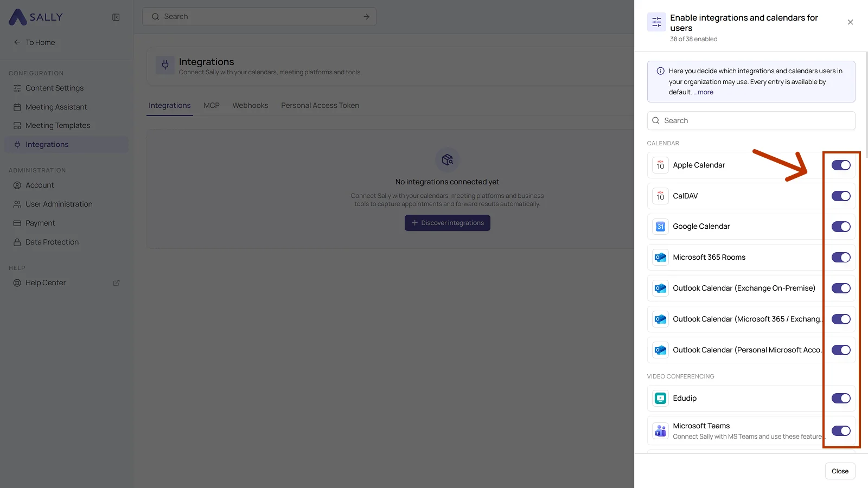Open Payment page in sidebar

[x=66, y=223]
